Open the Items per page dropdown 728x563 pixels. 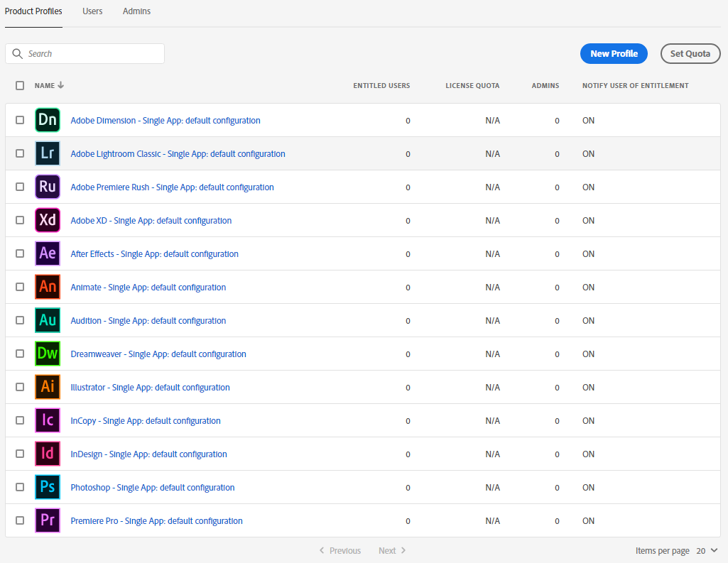pyautogui.click(x=707, y=551)
